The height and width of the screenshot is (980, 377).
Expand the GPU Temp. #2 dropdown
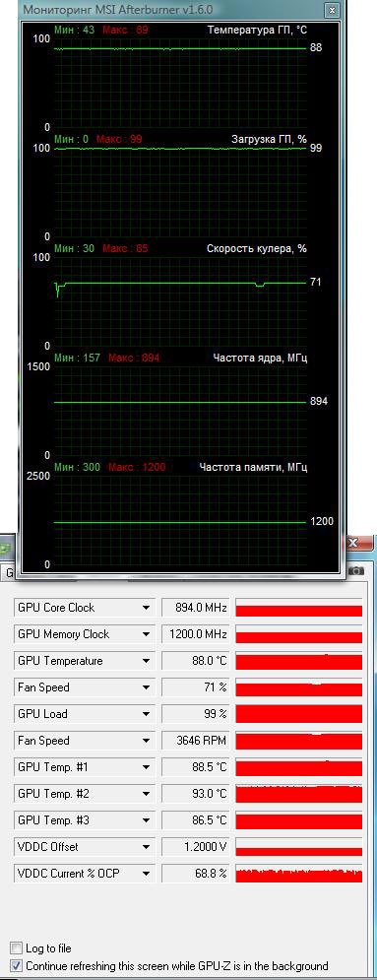pos(146,794)
